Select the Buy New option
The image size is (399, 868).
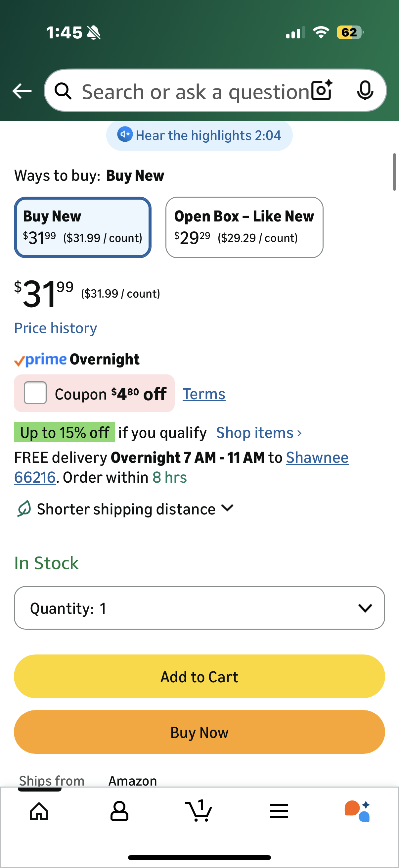click(82, 227)
